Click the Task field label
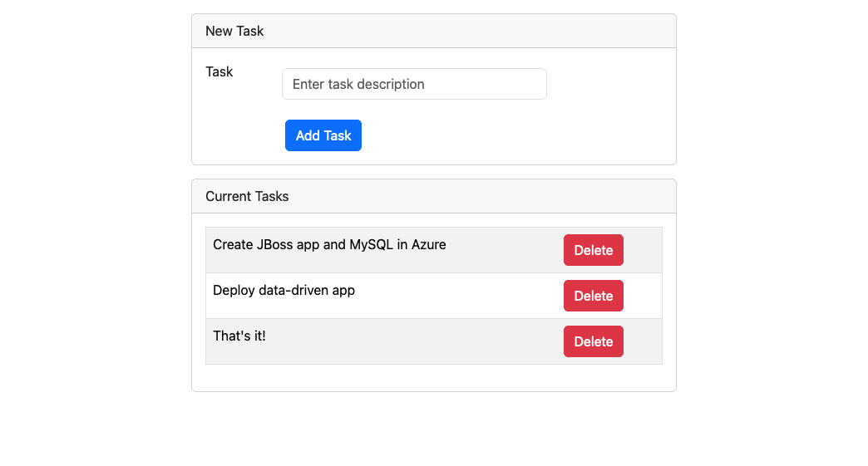The image size is (868, 466). coord(219,71)
